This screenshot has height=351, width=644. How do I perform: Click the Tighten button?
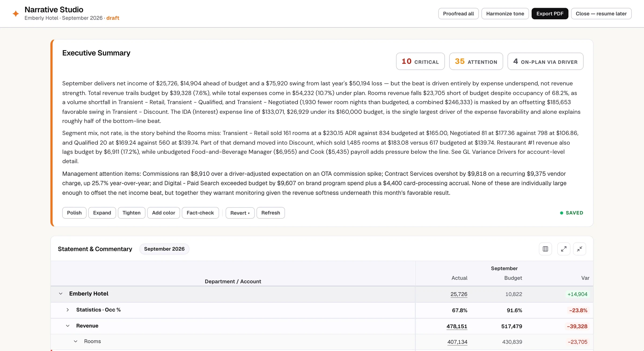pyautogui.click(x=131, y=213)
